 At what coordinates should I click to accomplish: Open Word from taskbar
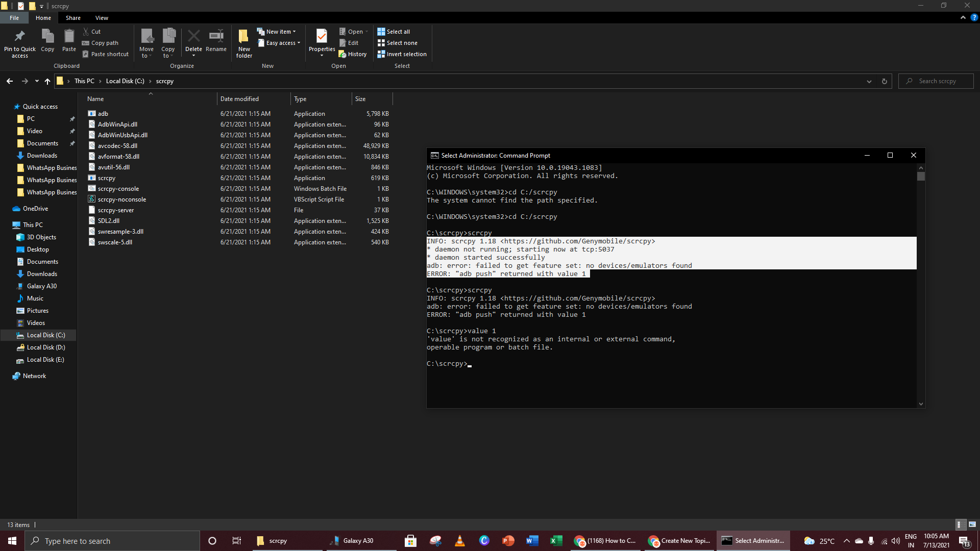532,541
